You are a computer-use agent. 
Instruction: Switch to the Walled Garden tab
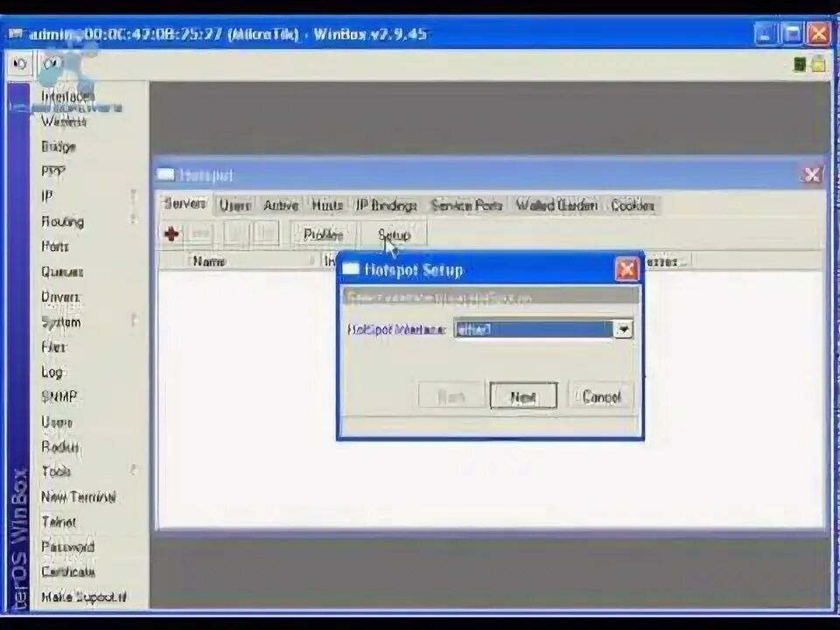[x=556, y=205]
